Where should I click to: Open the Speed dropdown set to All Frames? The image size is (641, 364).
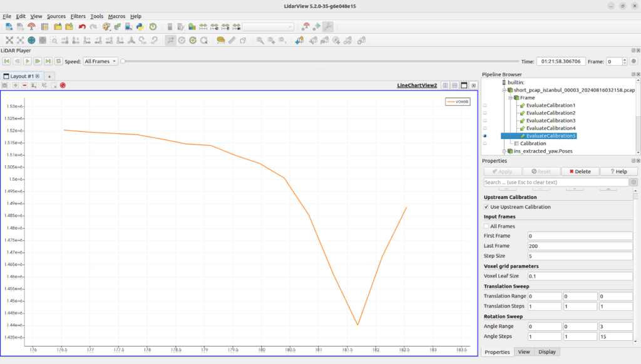[100, 61]
